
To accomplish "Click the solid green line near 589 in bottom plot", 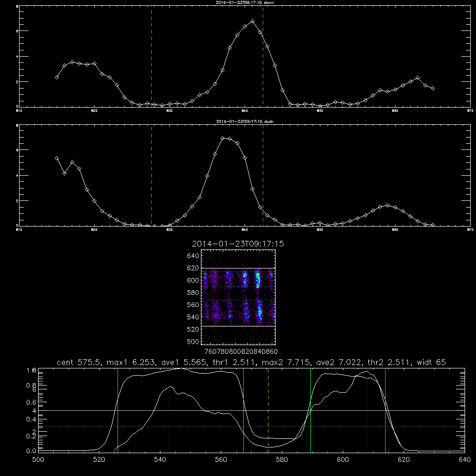I will click(310, 410).
